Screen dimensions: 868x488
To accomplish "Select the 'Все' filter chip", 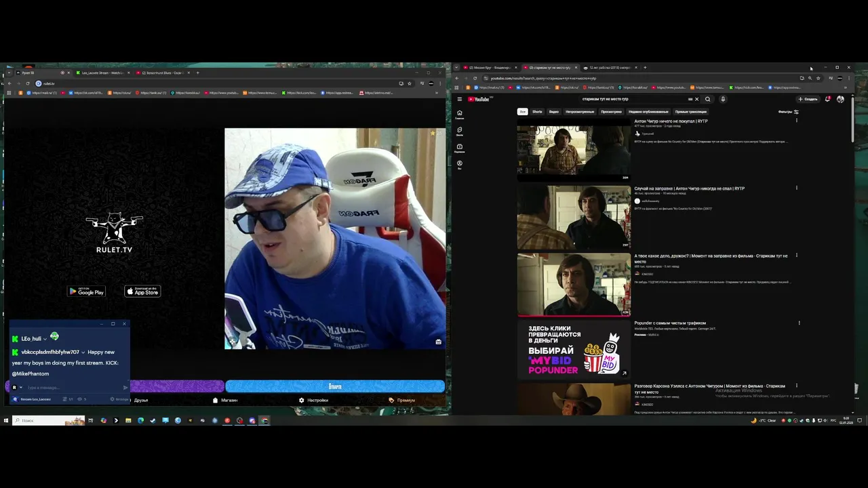I will 522,112.
